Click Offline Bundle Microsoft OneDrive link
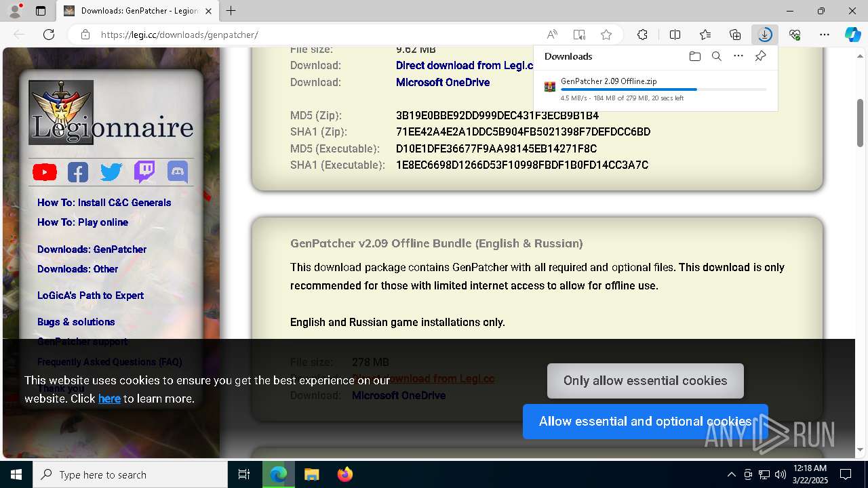 point(399,396)
